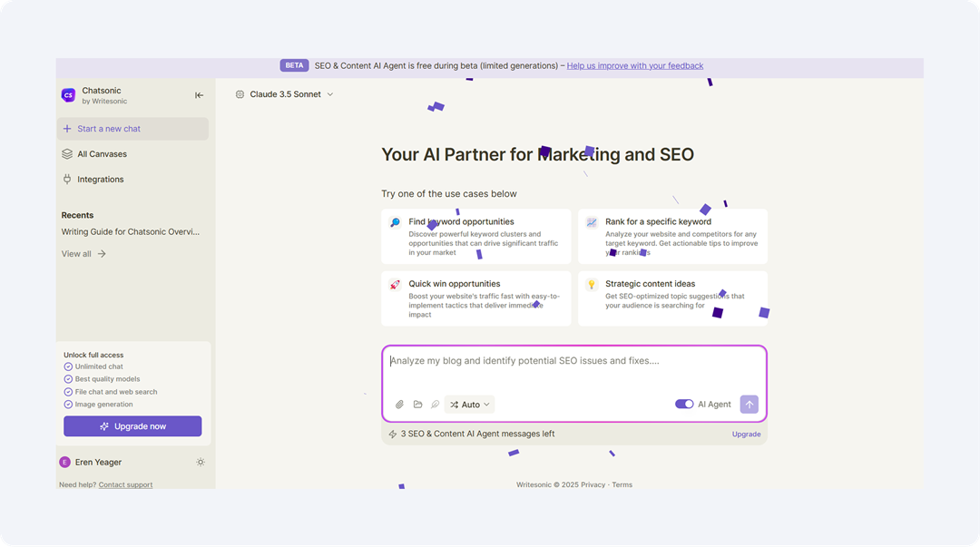Click the folder icon in the prompt toolbar
Viewport: 980px width, 547px height.
(x=417, y=405)
